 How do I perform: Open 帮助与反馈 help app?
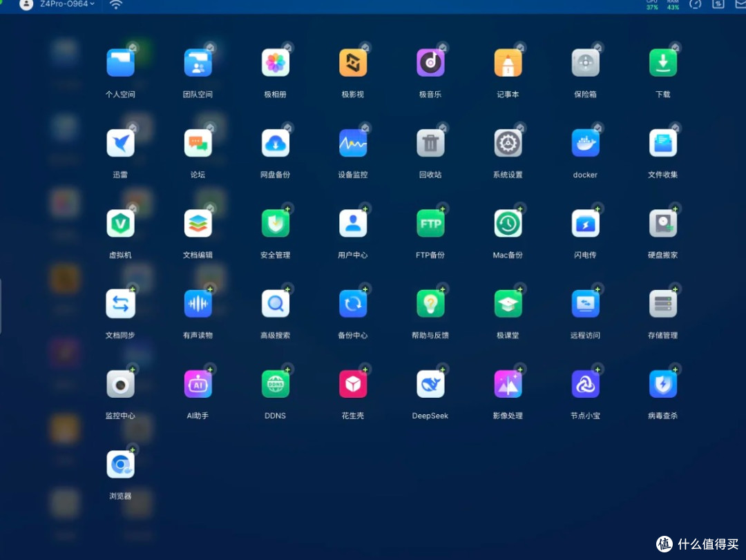click(430, 304)
